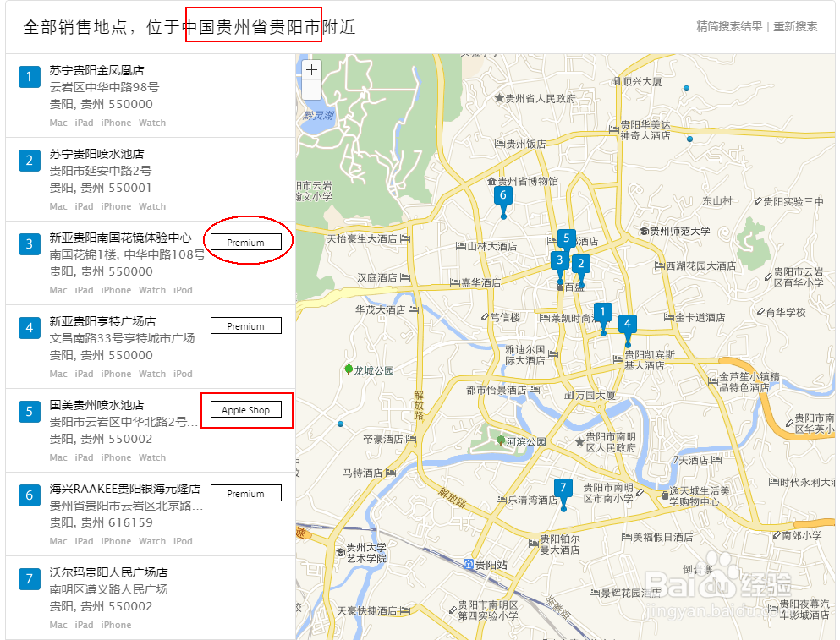Click the 河滨公园 park marker on map
Screen dimensions: 840x640
click(501, 440)
